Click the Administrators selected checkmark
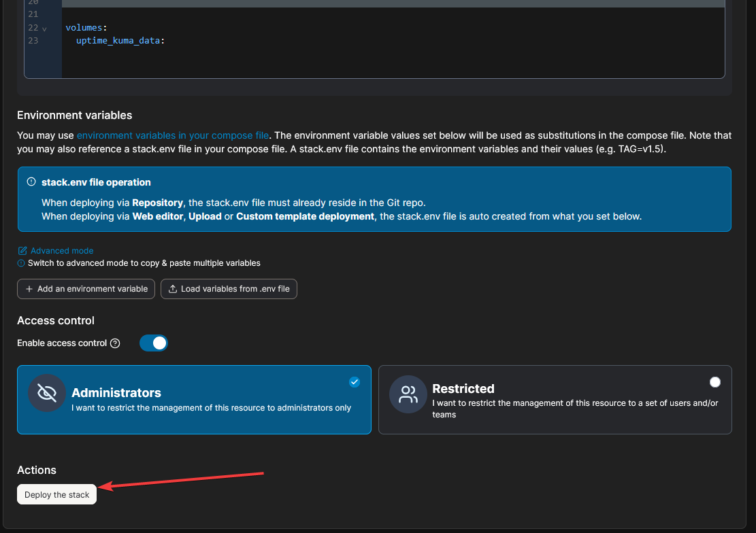 tap(355, 382)
